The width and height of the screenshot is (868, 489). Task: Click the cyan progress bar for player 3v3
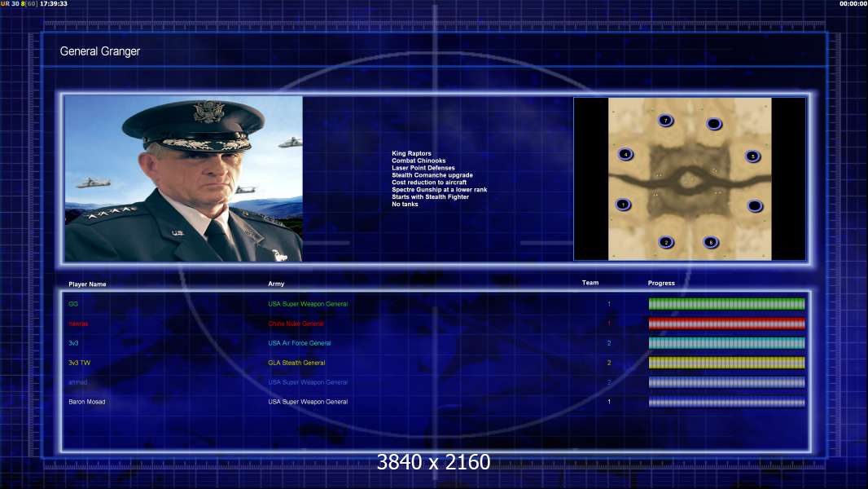click(726, 343)
